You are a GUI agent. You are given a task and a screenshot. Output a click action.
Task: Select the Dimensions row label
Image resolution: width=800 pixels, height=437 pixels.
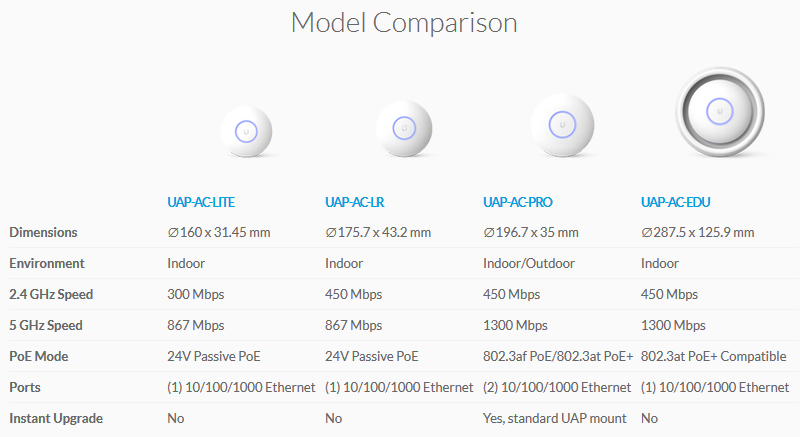[43, 233]
